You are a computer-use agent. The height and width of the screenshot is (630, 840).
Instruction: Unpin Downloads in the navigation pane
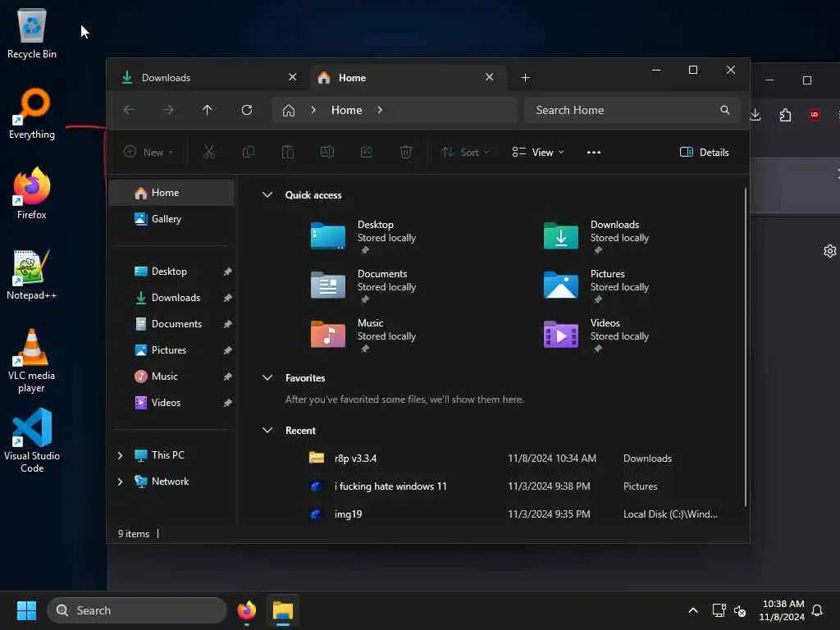pyautogui.click(x=228, y=298)
